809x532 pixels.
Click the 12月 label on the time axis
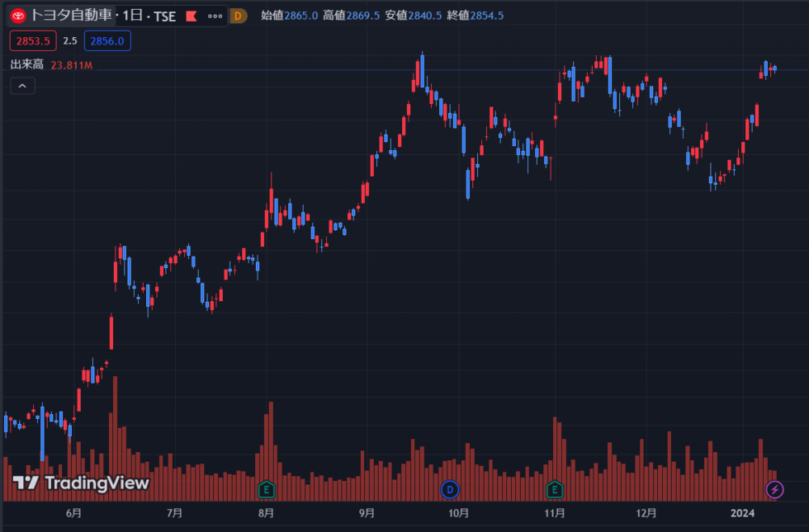tap(646, 513)
